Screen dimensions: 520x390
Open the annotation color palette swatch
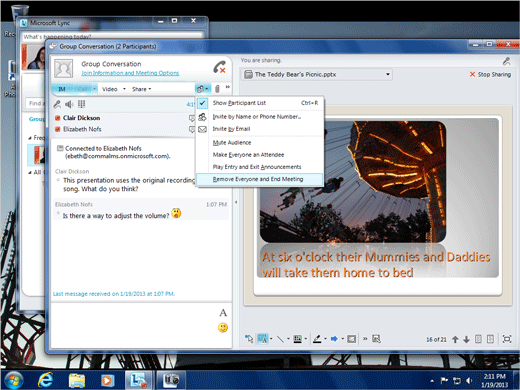pos(297,339)
